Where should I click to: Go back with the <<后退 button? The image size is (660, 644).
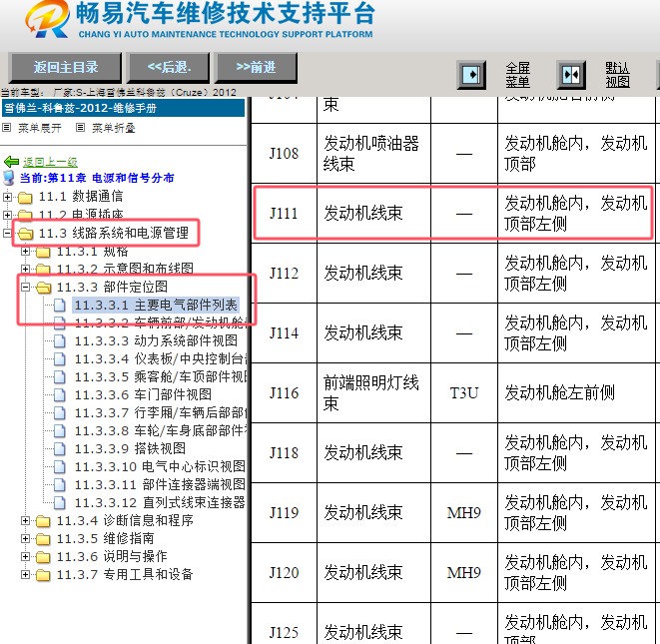169,67
